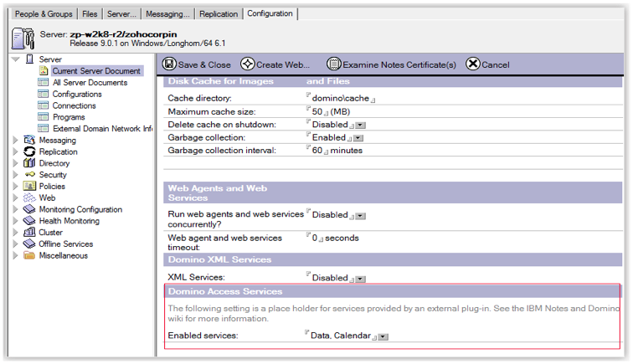
Task: Open the XML Services dropdown arrow
Action: [359, 279]
